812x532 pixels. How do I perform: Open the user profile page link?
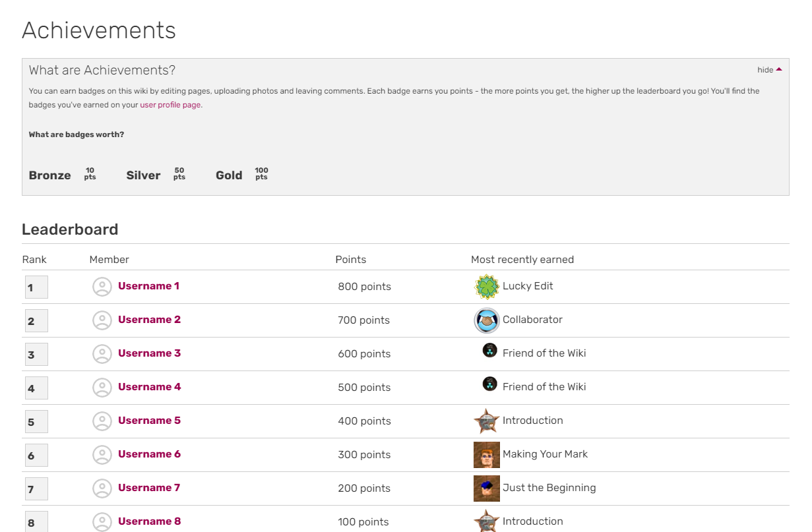tap(170, 105)
